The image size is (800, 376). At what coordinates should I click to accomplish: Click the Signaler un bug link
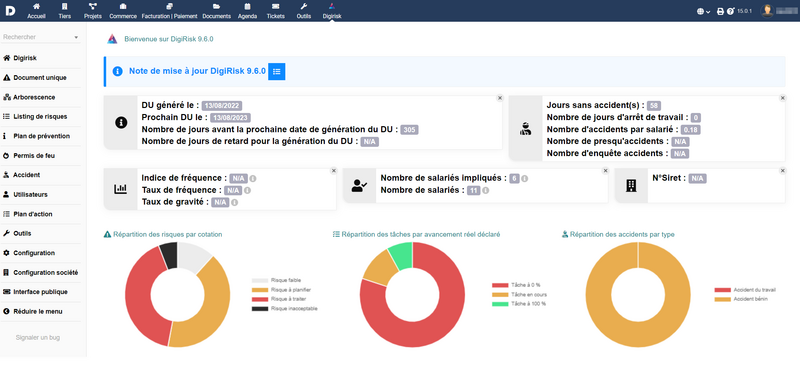point(38,337)
